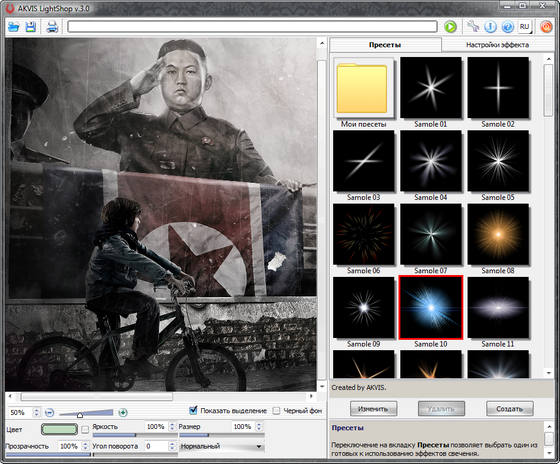Screen dimensions: 560x464
Task: Enable the Черный фон checkbox
Action: (276, 411)
